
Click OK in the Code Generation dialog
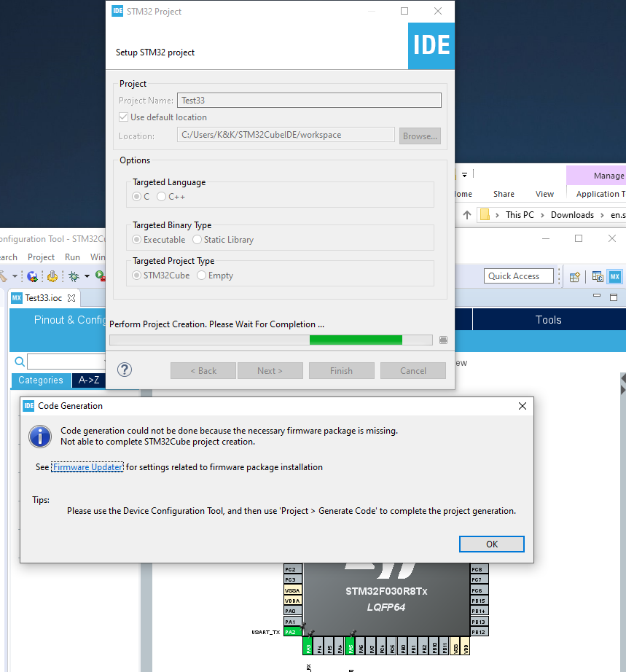[491, 544]
